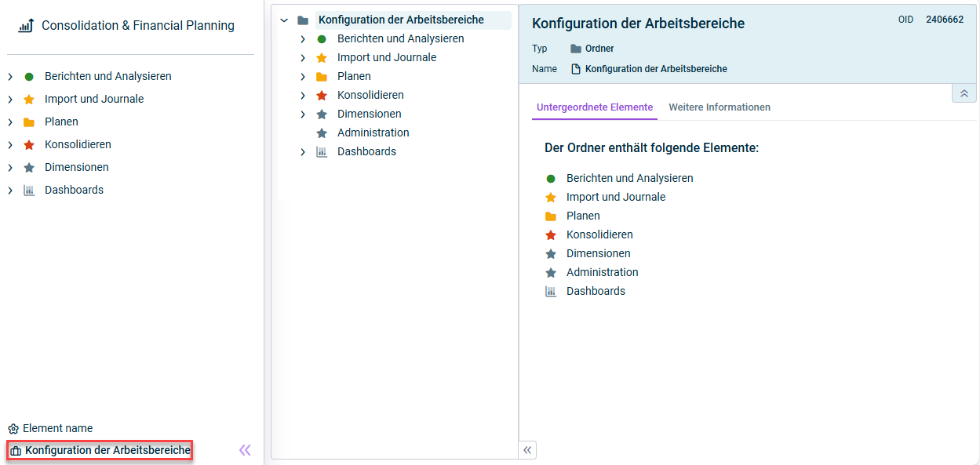This screenshot has width=980, height=465.
Task: Expand Planen node in tree
Action: tap(303, 77)
